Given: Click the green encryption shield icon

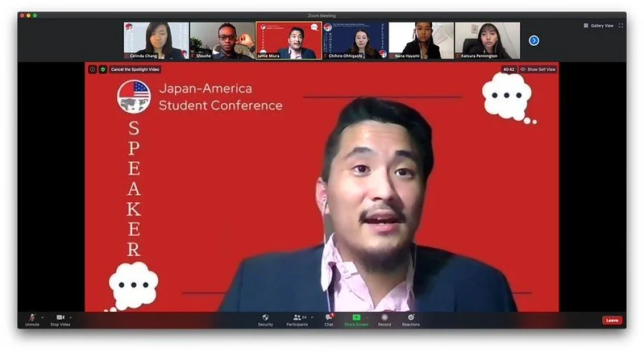Looking at the screenshot, I should [x=103, y=69].
